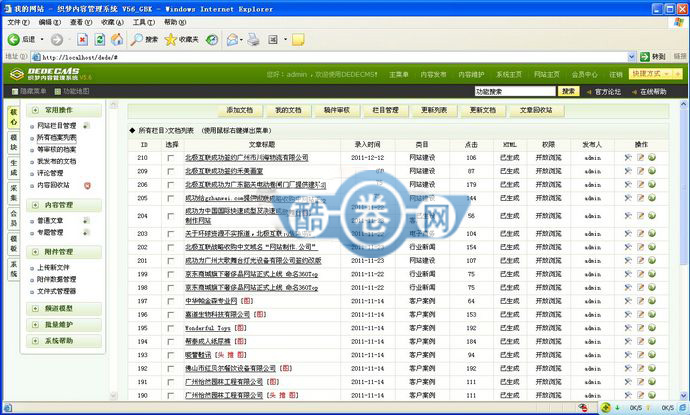This screenshot has height=415, width=690.
Task: Open the Favorites star in IE toolbar
Action: 170,40
